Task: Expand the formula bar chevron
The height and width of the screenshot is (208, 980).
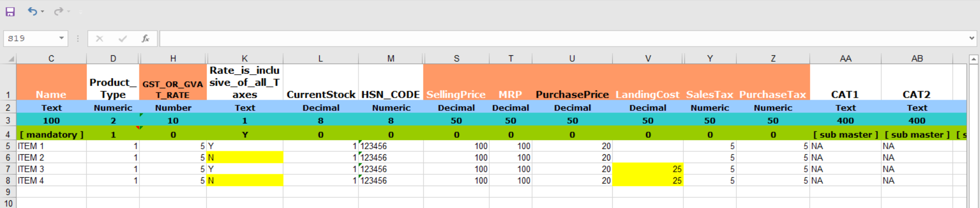Action: pyautogui.click(x=971, y=38)
